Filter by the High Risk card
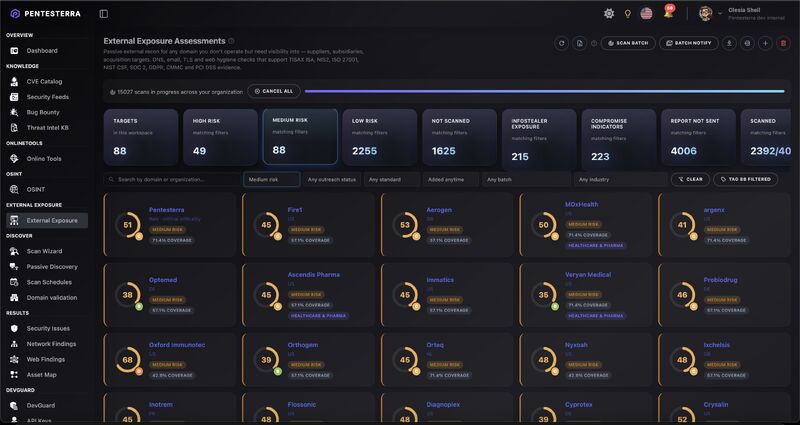 pos(220,137)
